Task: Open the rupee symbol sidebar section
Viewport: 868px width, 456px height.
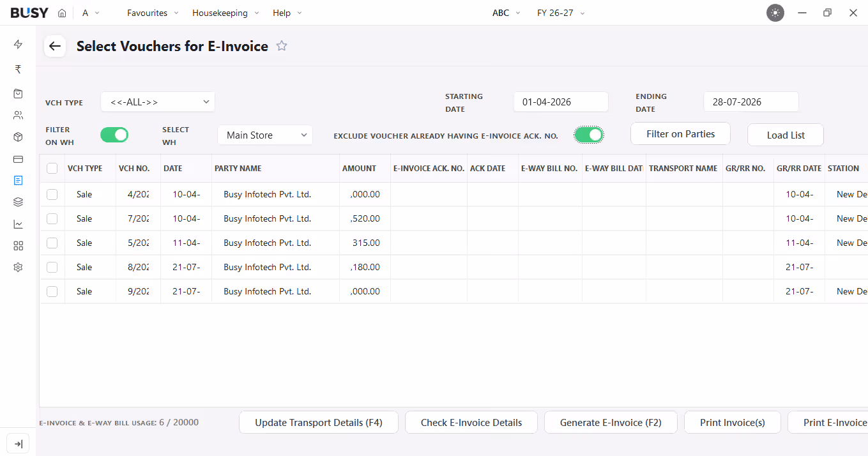Action: 18,69
